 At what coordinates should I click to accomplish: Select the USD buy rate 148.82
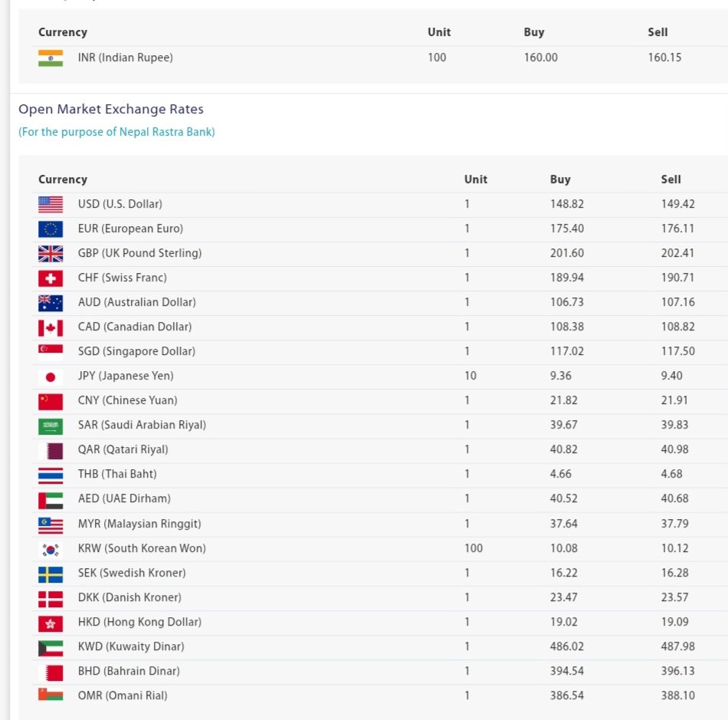(566, 204)
